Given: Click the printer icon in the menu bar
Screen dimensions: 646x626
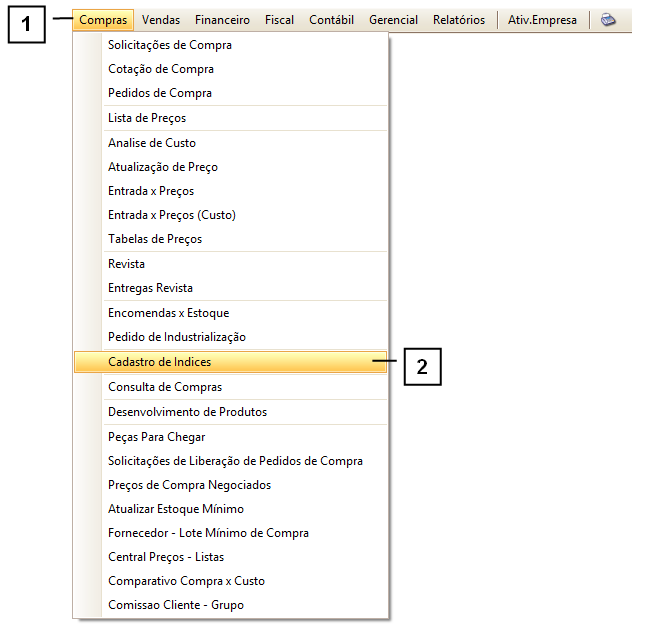Looking at the screenshot, I should coord(608,20).
